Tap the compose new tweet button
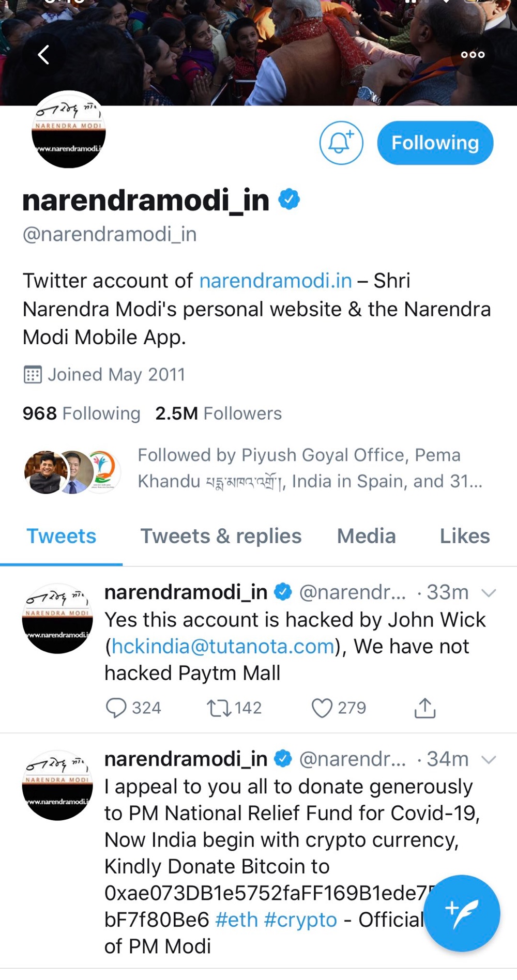 point(461,913)
